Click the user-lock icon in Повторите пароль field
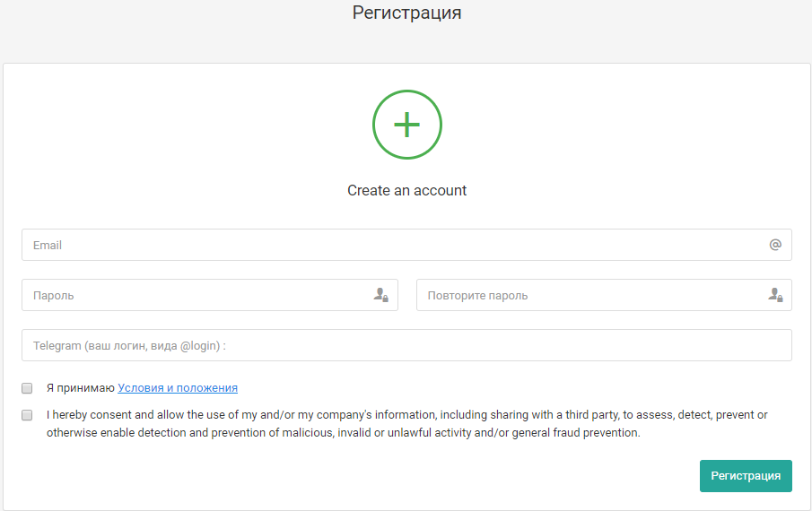Viewport: 812px width, 511px height. (775, 295)
